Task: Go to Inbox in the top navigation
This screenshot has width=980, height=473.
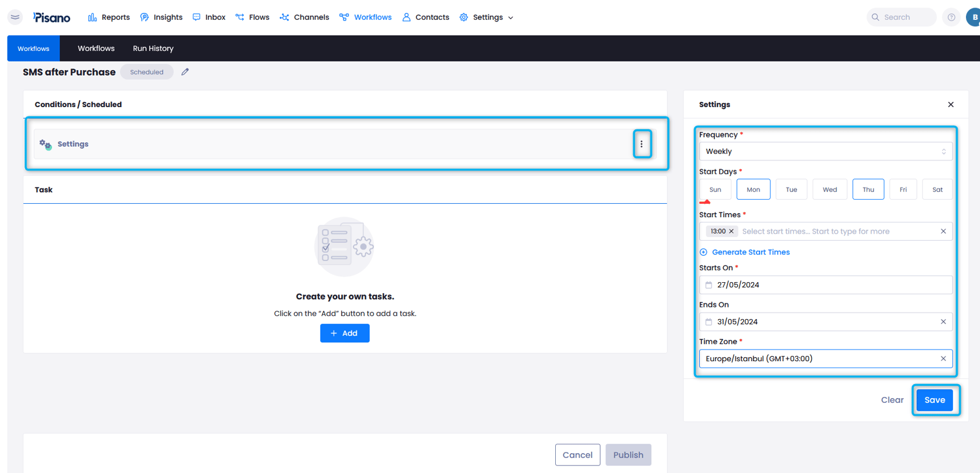Action: (209, 18)
